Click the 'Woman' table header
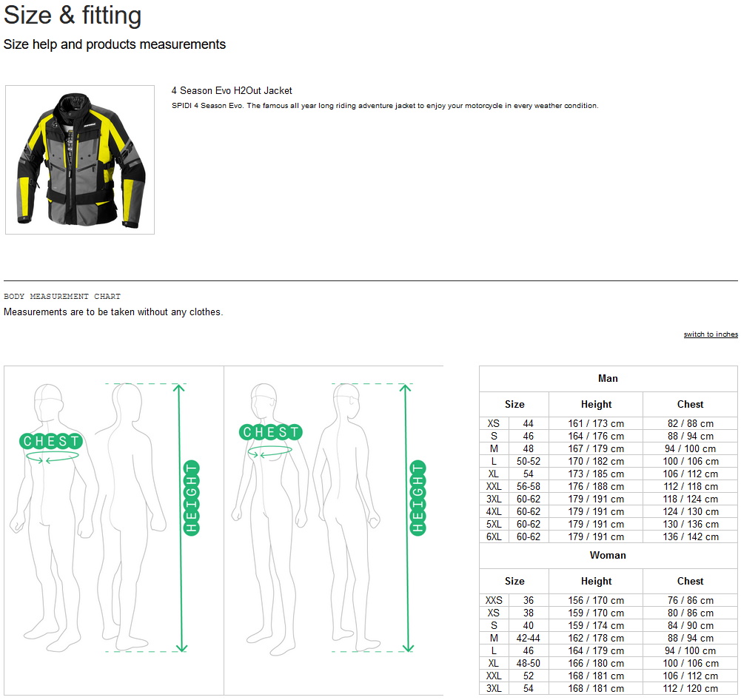The width and height of the screenshot is (741, 700). point(608,556)
